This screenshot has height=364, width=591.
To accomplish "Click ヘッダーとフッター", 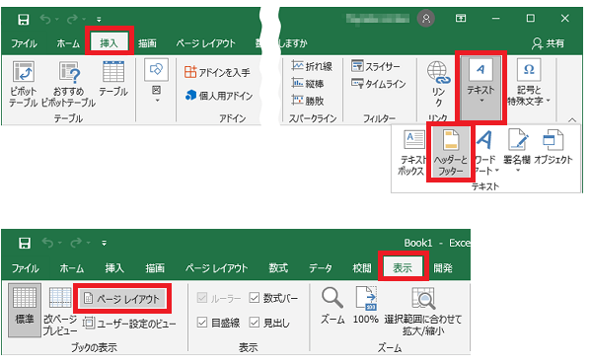I will (x=451, y=152).
